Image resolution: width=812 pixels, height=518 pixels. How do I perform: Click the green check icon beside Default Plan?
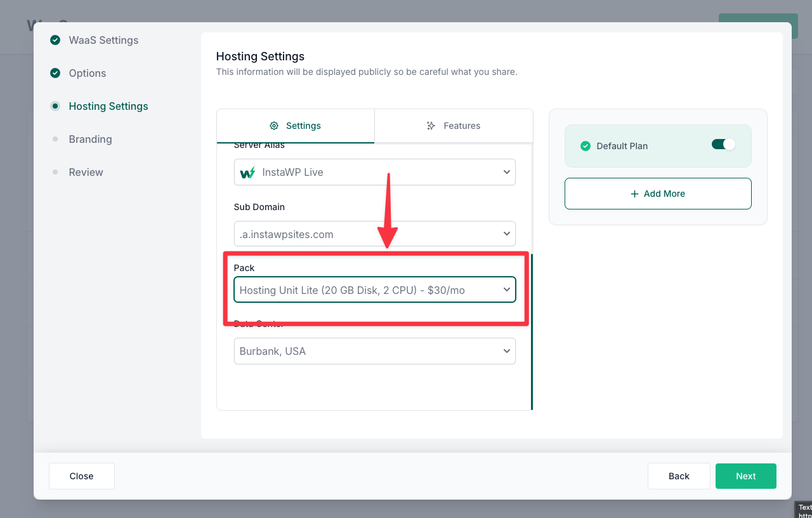[586, 146]
